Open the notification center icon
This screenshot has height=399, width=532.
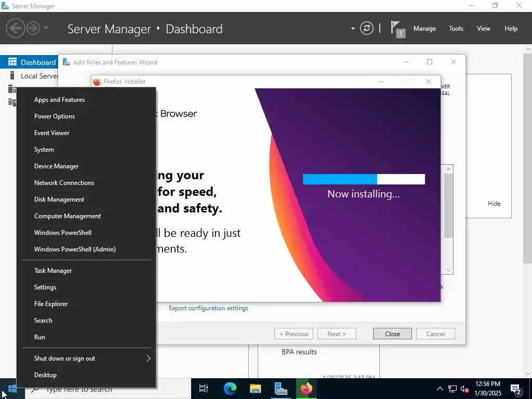click(516, 390)
